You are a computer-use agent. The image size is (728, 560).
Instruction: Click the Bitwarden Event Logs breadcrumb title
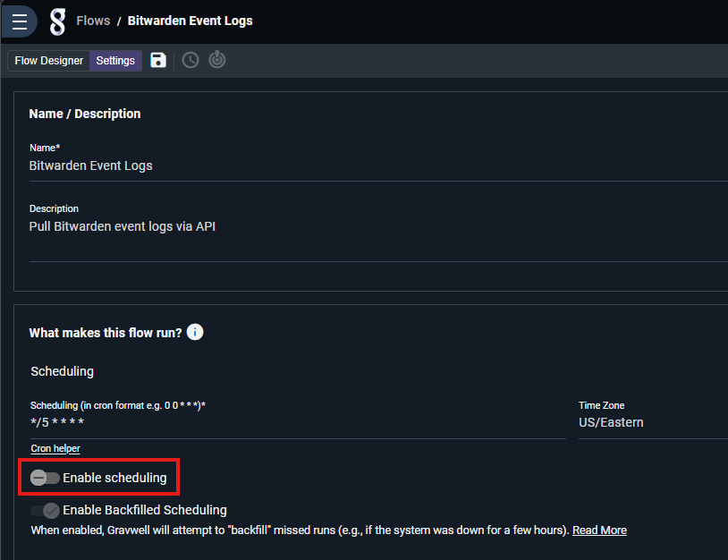point(190,21)
